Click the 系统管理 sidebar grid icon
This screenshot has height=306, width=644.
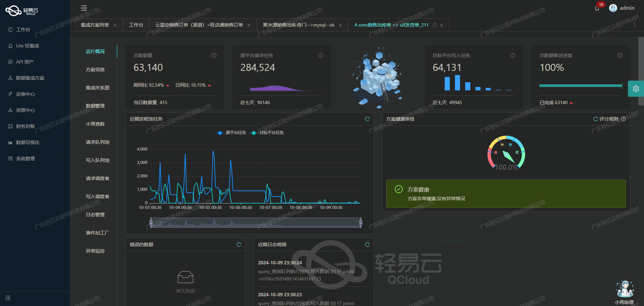click(10, 159)
